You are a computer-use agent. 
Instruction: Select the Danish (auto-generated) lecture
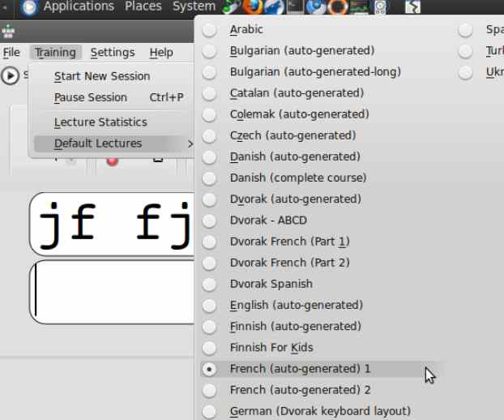(322, 157)
